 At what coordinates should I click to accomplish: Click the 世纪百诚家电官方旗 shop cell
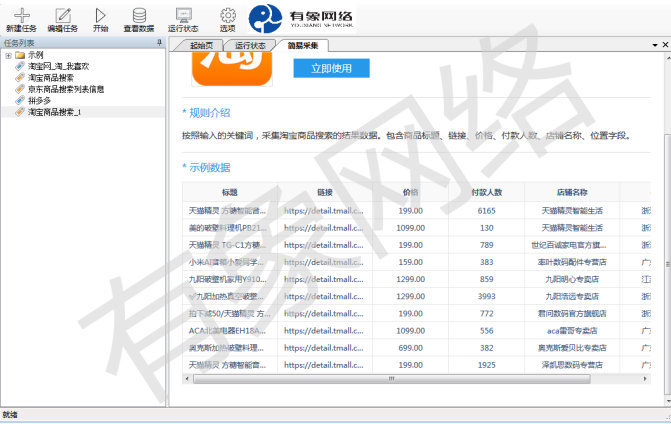pos(572,245)
